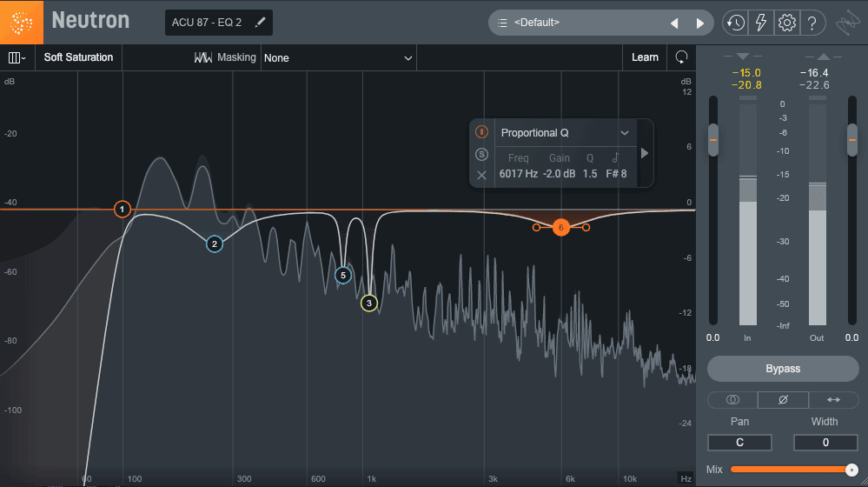This screenshot has height=487, width=868.
Task: Toggle Soft Saturation
Action: [x=78, y=57]
